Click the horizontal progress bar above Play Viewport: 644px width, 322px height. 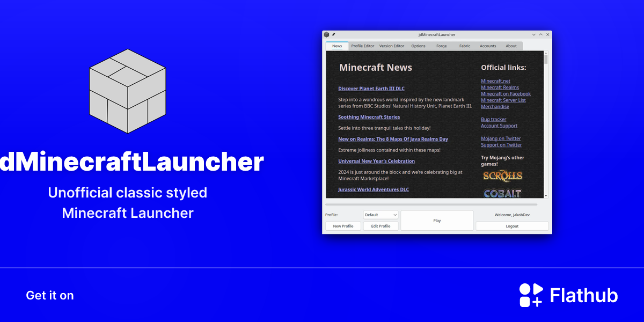(431, 204)
